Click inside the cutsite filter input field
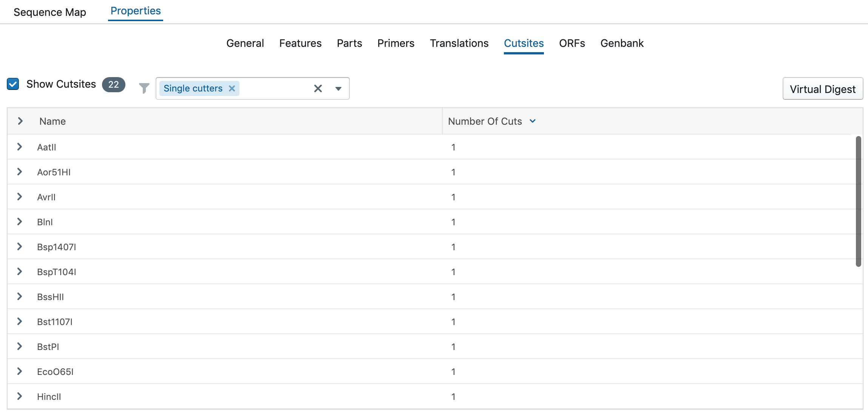This screenshot has height=415, width=868. coord(276,88)
